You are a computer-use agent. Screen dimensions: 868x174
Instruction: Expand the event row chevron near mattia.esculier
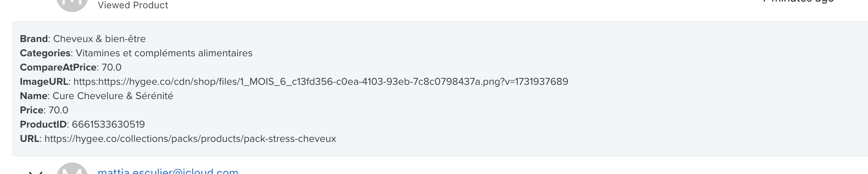click(35, 172)
